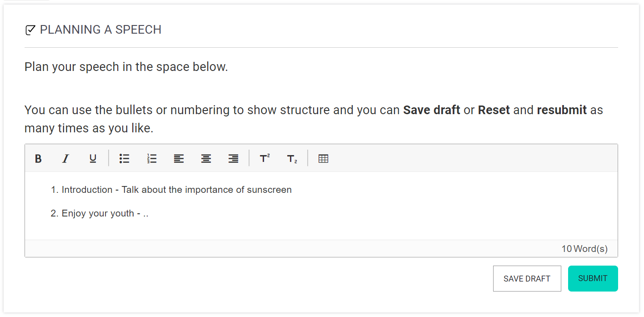Toggle bold formatting in the editor
Screen dimensions: 644x317
click(x=38, y=158)
